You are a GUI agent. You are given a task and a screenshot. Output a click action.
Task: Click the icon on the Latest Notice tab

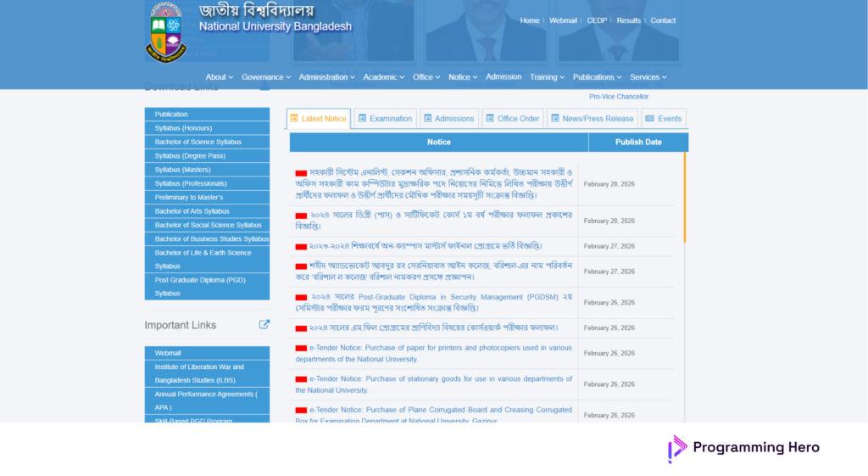294,118
